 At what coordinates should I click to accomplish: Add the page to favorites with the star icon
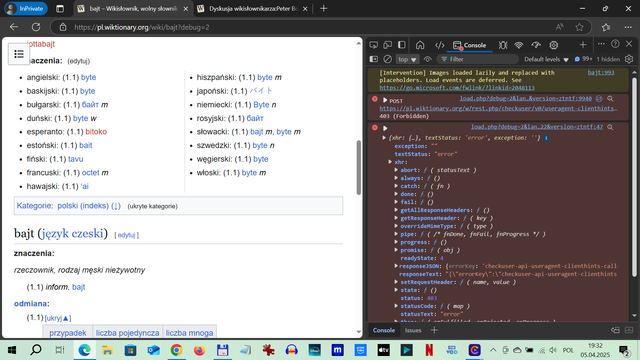579,27
